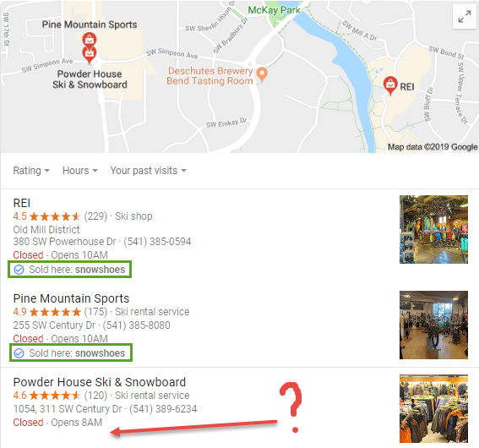This screenshot has height=448, width=479.
Task: Click the Pine Mountain Sports Sold here checkmark
Action: pos(19,353)
